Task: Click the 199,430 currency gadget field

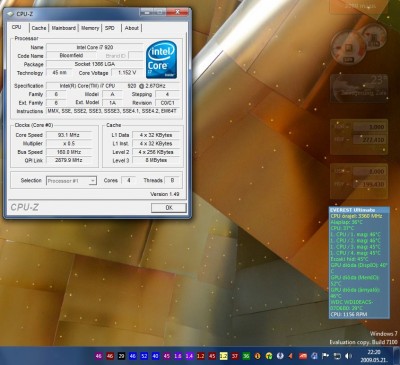Action: (x=369, y=184)
